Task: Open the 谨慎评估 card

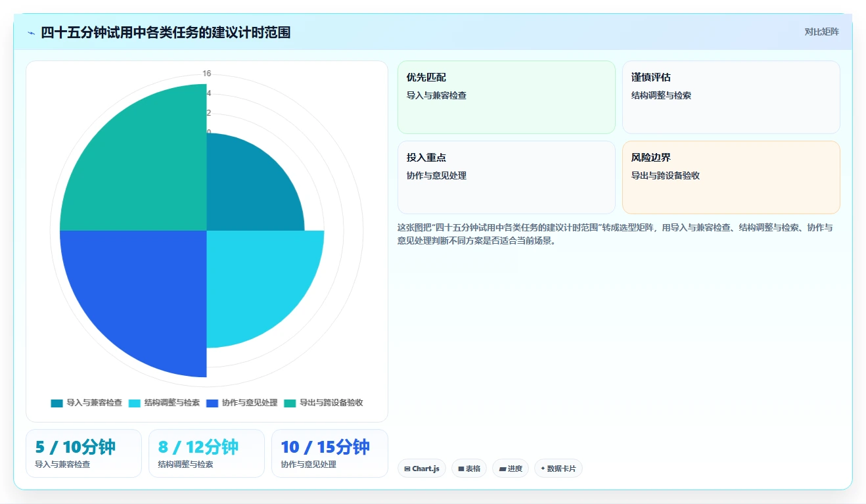Action: point(731,97)
